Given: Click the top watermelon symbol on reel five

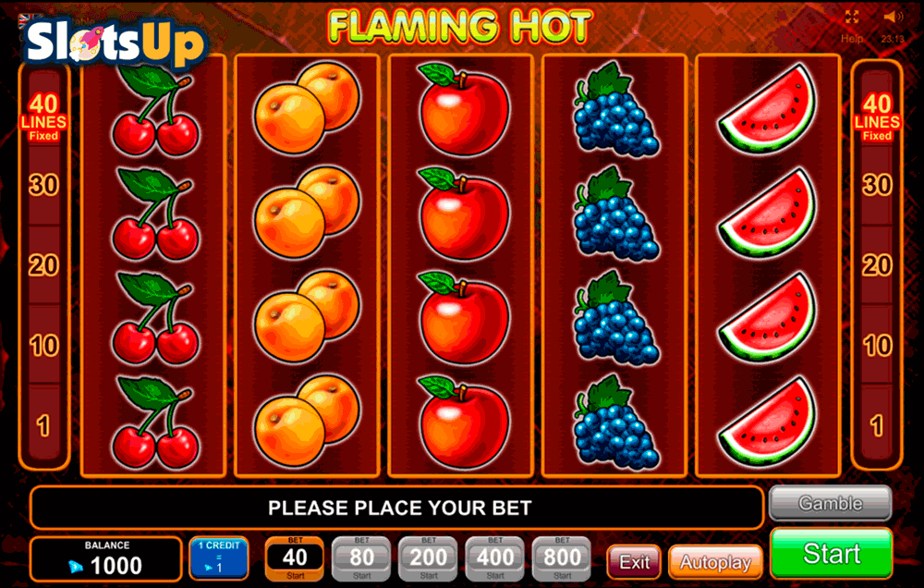Looking at the screenshot, I should click(x=768, y=110).
